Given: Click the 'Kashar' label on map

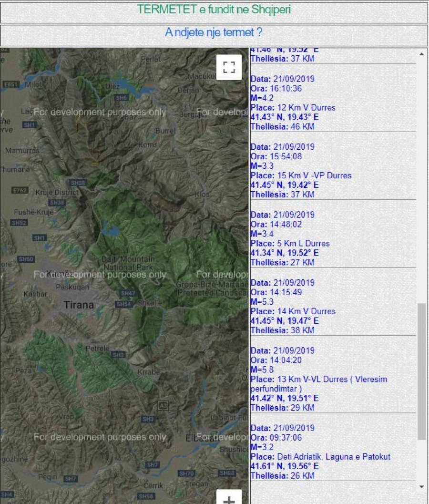Looking at the screenshot, I should point(35,294).
